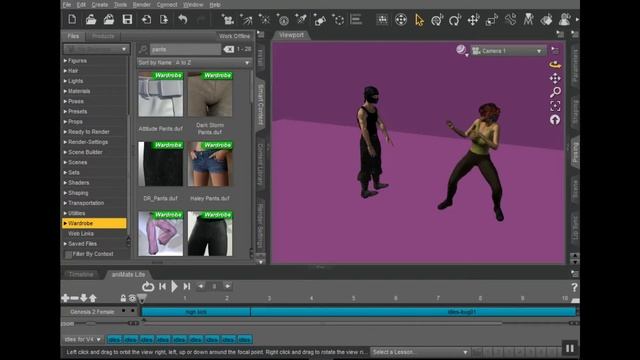Open the Create menu
Image resolution: width=640 pixels, height=360 pixels.
pyautogui.click(x=100, y=5)
